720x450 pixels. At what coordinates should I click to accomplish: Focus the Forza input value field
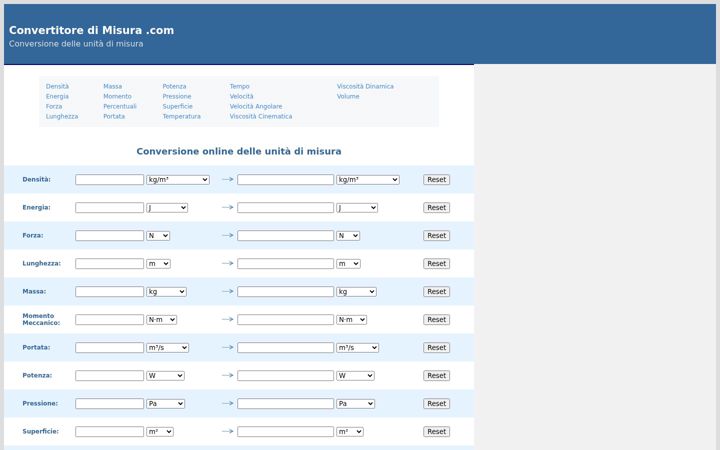[x=109, y=236]
